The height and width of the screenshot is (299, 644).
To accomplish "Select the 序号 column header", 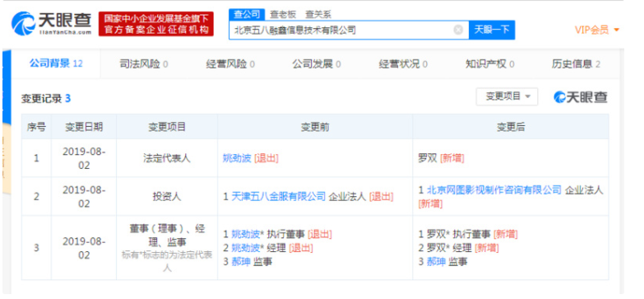I will [36, 127].
